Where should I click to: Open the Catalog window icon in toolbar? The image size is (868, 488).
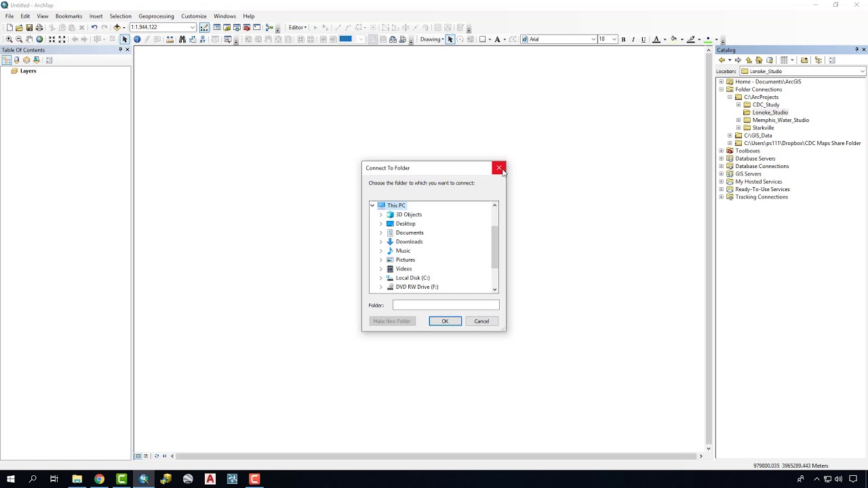coord(226,27)
